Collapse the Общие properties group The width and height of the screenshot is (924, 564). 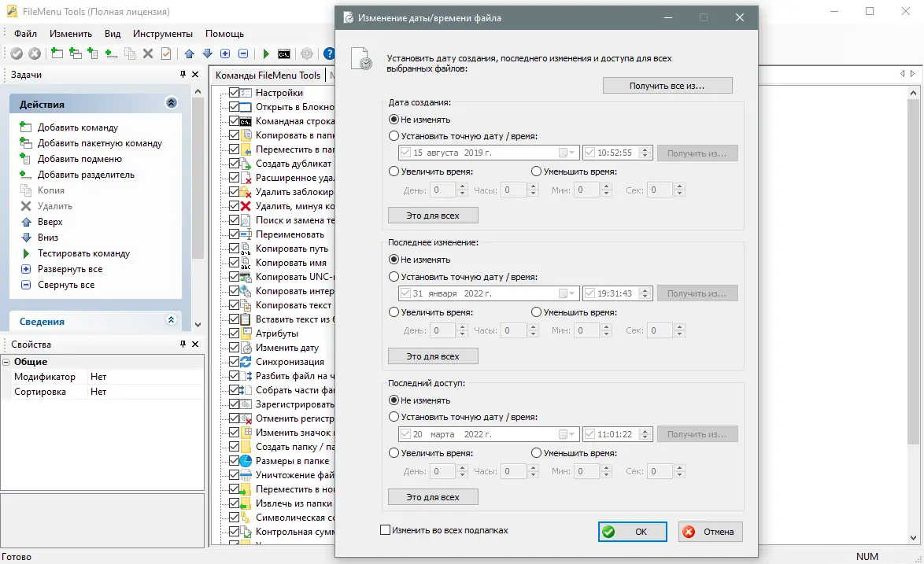point(6,362)
